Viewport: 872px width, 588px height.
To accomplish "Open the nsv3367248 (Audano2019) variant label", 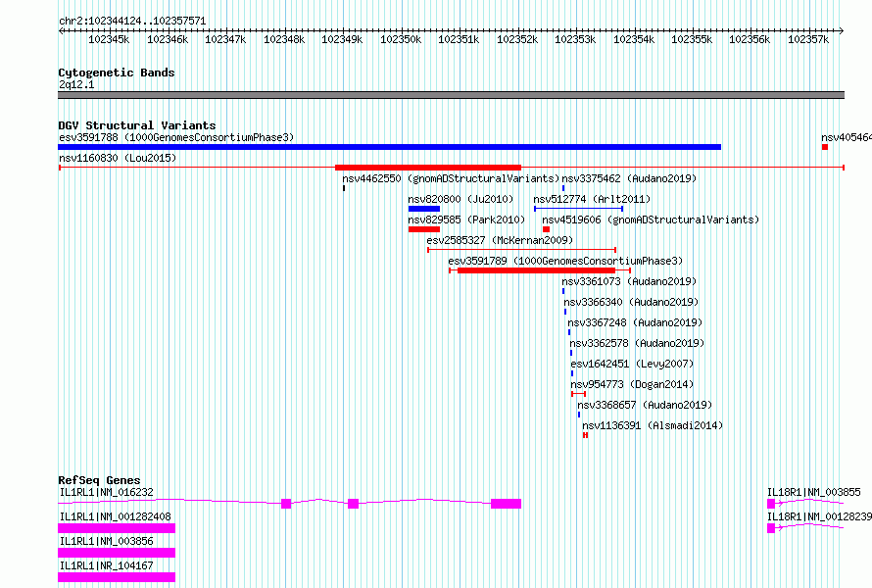I will coord(635,322).
